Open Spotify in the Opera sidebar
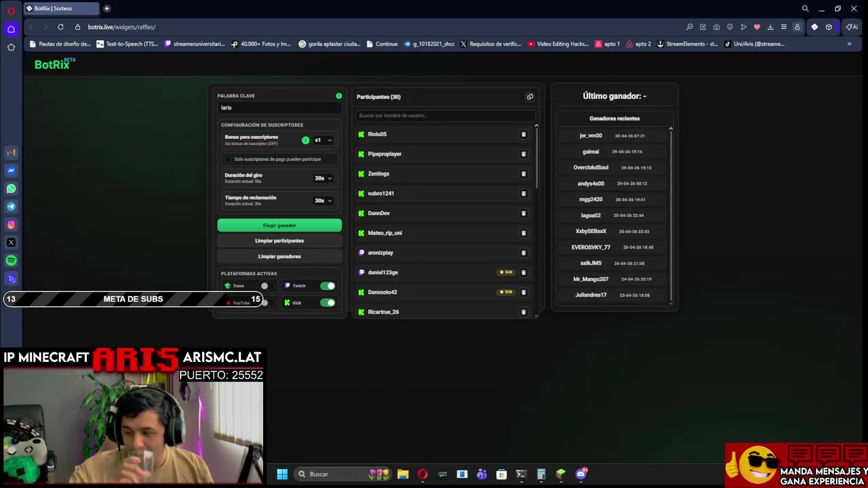 (x=11, y=260)
